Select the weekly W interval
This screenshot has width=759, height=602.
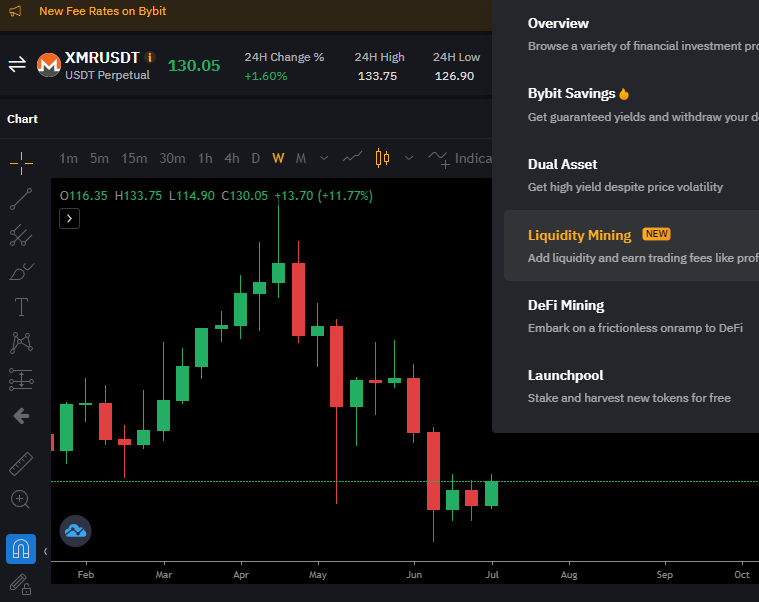278,158
